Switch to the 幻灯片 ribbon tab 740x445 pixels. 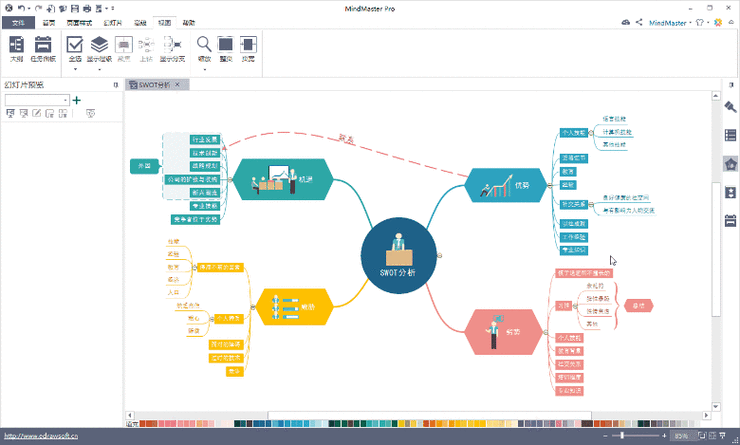113,23
